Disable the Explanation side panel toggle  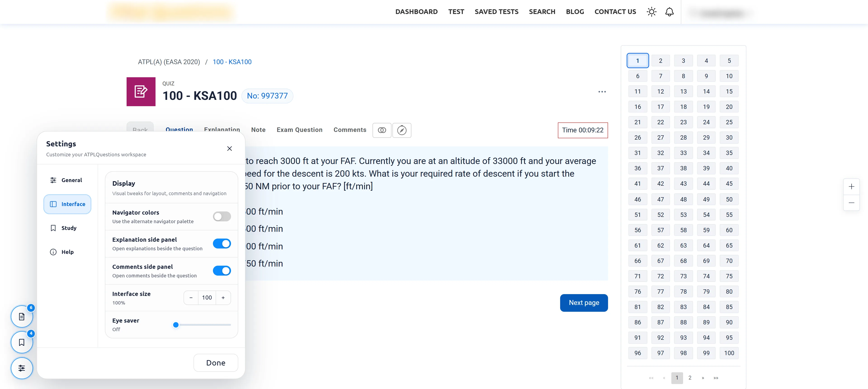[222, 244]
